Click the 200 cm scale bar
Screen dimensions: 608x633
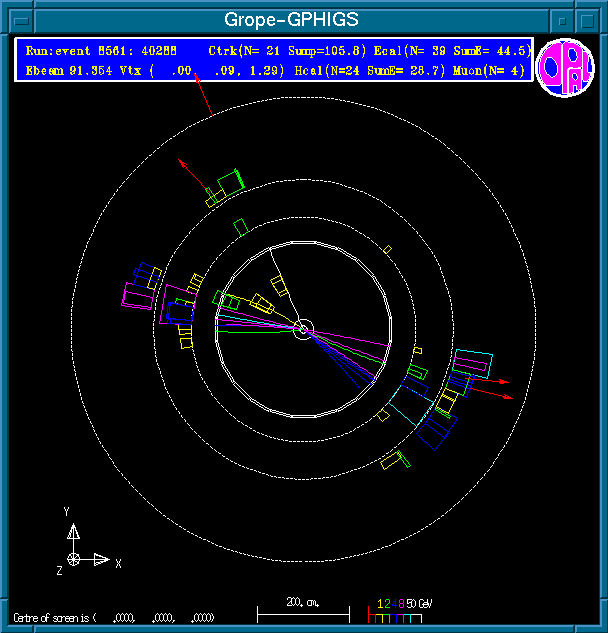click(x=302, y=609)
